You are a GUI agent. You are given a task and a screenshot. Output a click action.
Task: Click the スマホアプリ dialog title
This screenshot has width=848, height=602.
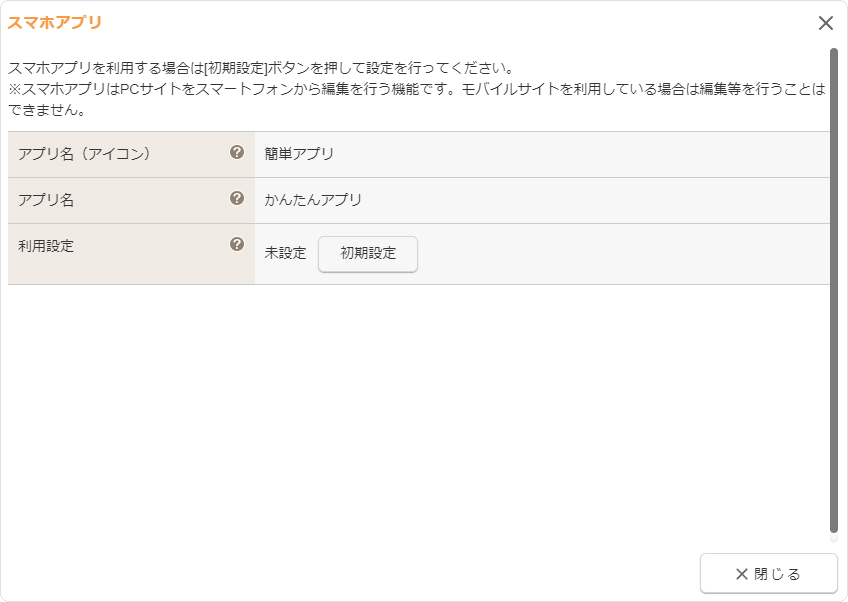pyautogui.click(x=55, y=22)
